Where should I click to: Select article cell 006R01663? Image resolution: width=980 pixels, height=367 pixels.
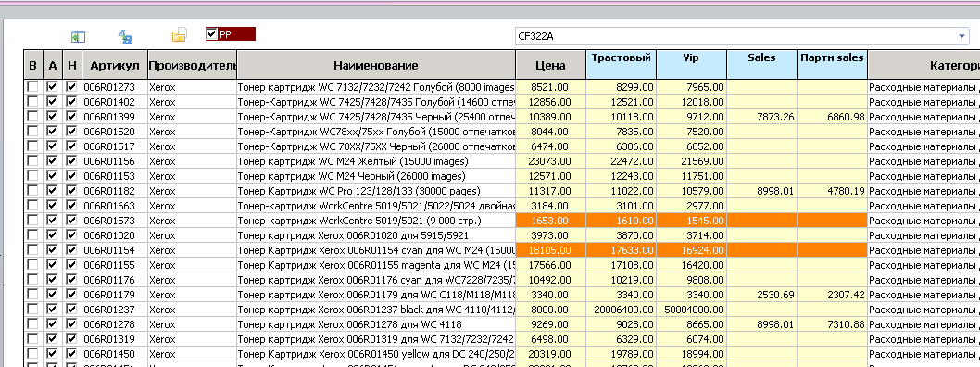click(x=114, y=206)
